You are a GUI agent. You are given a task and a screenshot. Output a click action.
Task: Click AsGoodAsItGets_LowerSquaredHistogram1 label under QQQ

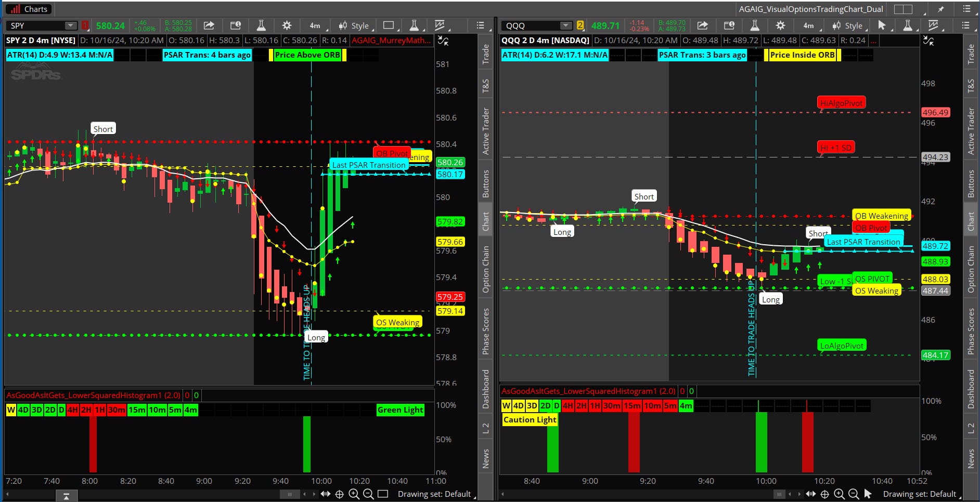pyautogui.click(x=589, y=391)
